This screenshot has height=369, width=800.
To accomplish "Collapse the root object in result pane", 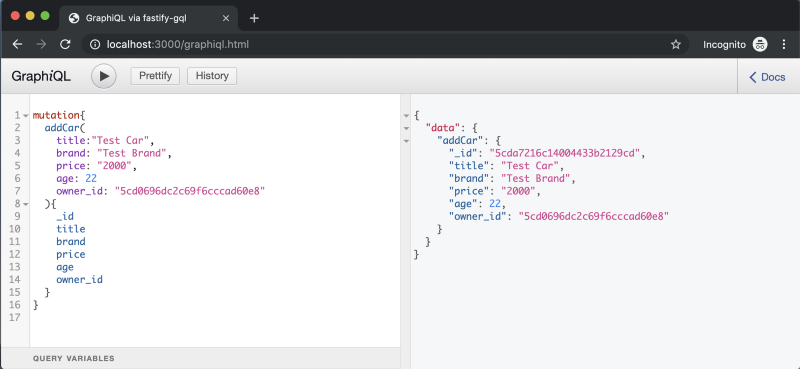I will point(407,116).
